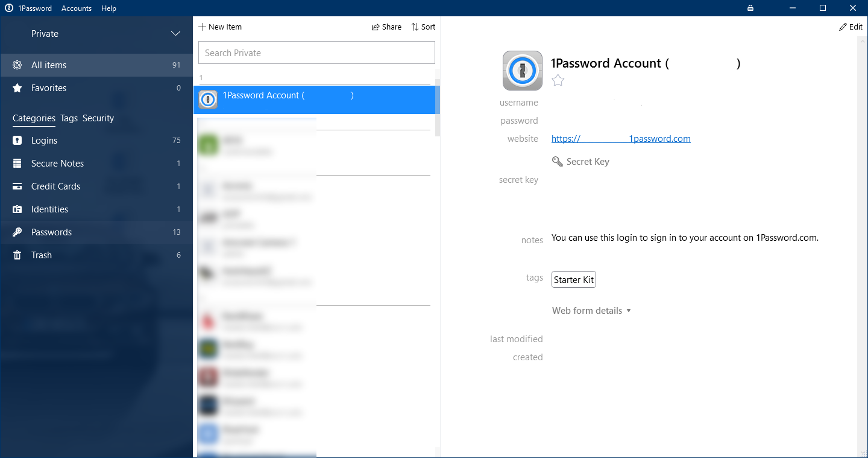Click the Credit Cards icon
This screenshot has width=868, height=458.
click(17, 186)
